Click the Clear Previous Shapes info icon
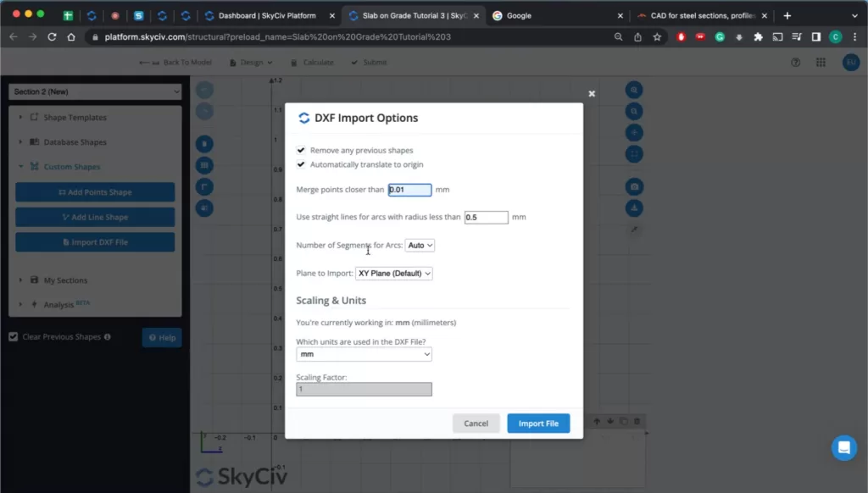 [x=108, y=336]
